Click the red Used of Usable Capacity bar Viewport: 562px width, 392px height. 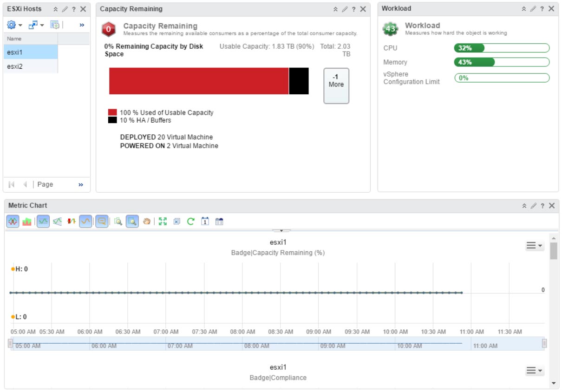199,81
